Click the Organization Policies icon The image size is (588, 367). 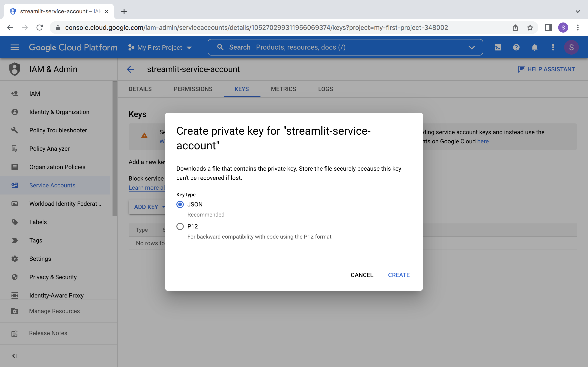pos(14,167)
